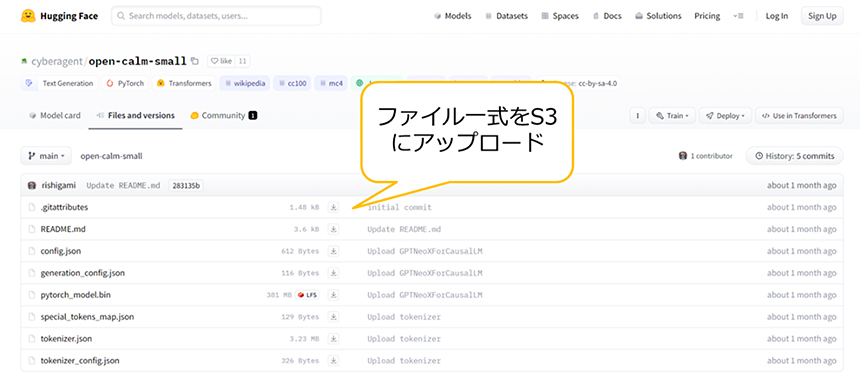Open the tokenizer.json file
Viewport: 860px width, 378px height.
[x=66, y=339]
